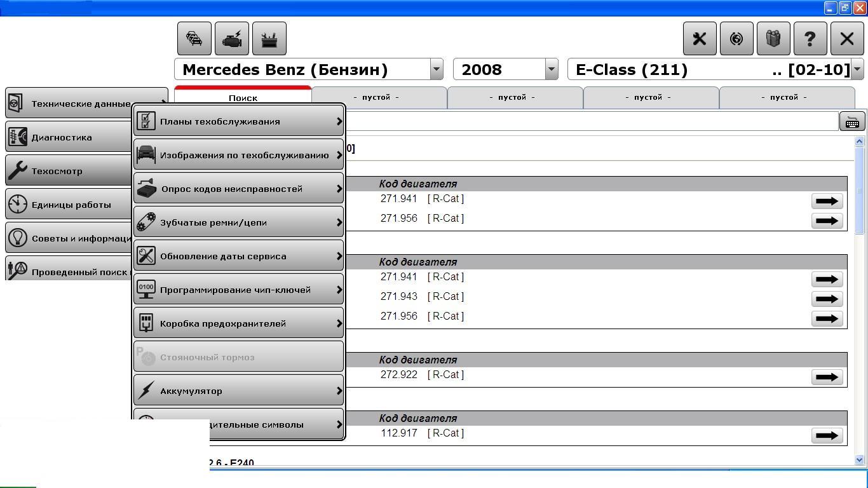This screenshot has height=488, width=868.
Task: Expand Планы техобслуживания submenu arrow
Action: click(339, 121)
